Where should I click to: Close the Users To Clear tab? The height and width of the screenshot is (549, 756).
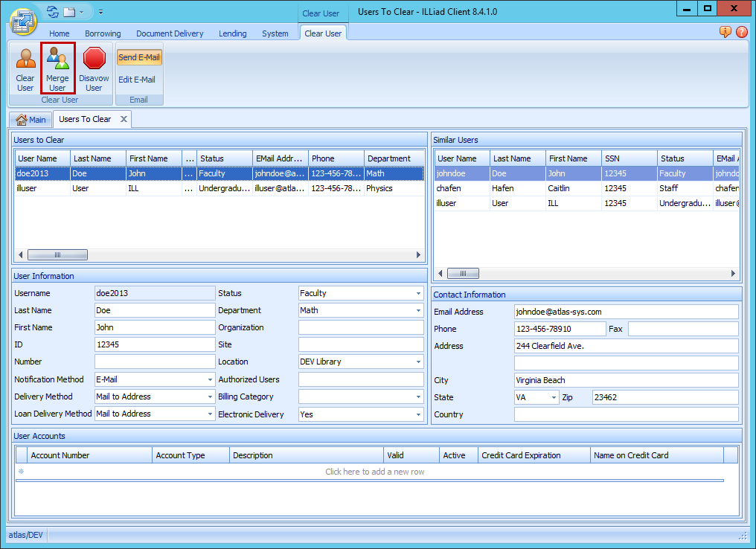(x=124, y=119)
